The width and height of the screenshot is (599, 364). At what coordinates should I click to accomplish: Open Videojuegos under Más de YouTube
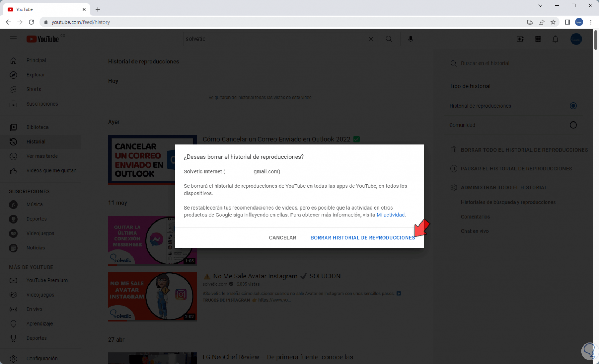(41, 295)
